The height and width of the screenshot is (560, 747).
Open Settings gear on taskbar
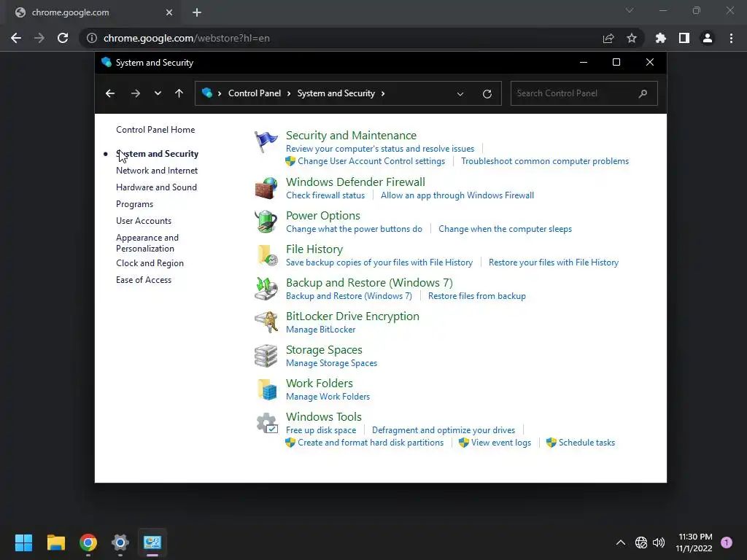(120, 542)
